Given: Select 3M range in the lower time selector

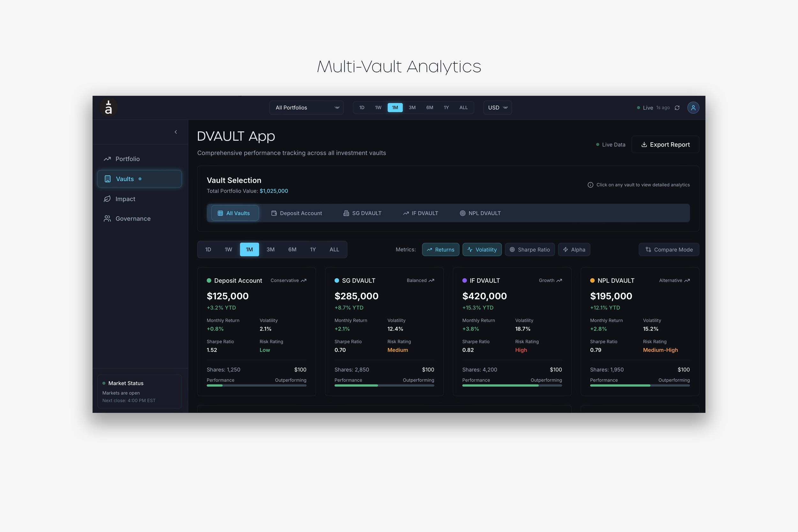Looking at the screenshot, I should pyautogui.click(x=270, y=250).
